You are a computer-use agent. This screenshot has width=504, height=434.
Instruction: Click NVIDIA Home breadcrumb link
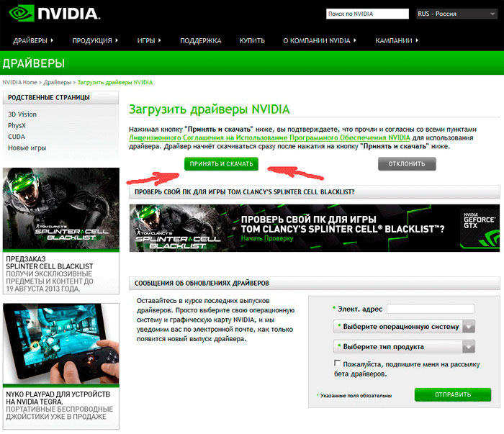19,82
